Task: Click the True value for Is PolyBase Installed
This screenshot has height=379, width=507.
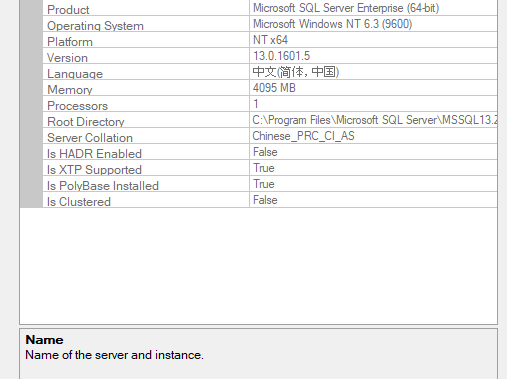Action: [x=264, y=184]
